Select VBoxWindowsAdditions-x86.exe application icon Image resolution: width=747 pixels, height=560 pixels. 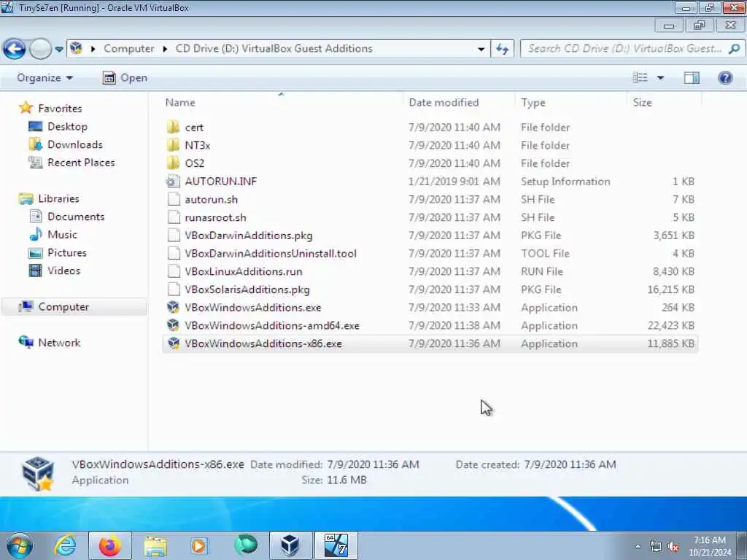point(174,344)
